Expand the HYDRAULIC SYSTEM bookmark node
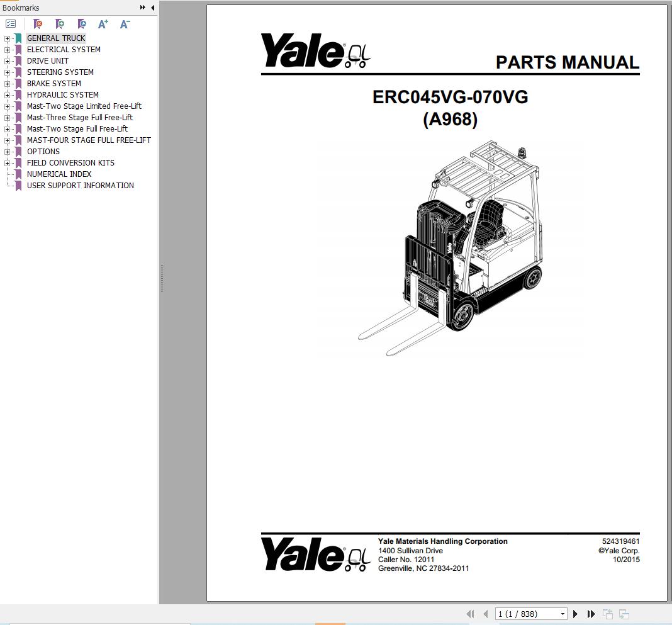Viewport: 672px width, 625px height. [x=6, y=94]
